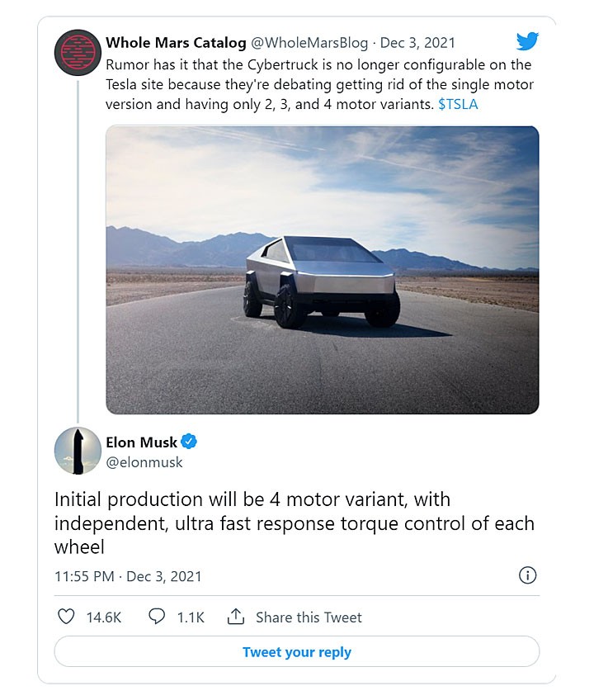The image size is (594, 700).
Task: Open Elon Musk's rocket profile avatar
Action: 78,451
